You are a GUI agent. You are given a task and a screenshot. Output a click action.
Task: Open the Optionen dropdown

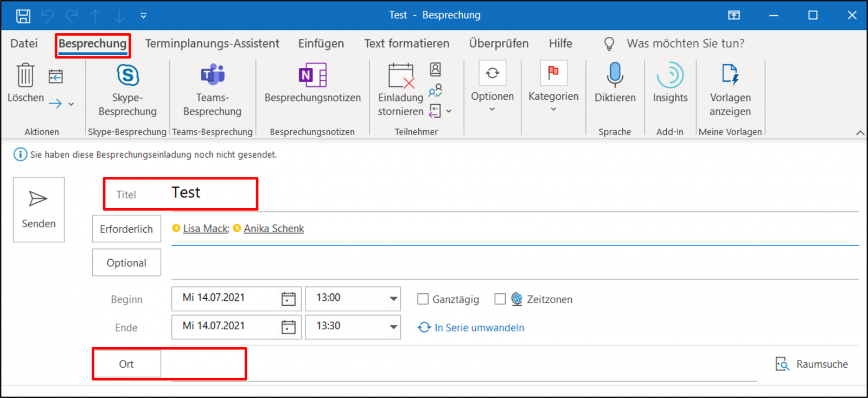click(x=492, y=87)
